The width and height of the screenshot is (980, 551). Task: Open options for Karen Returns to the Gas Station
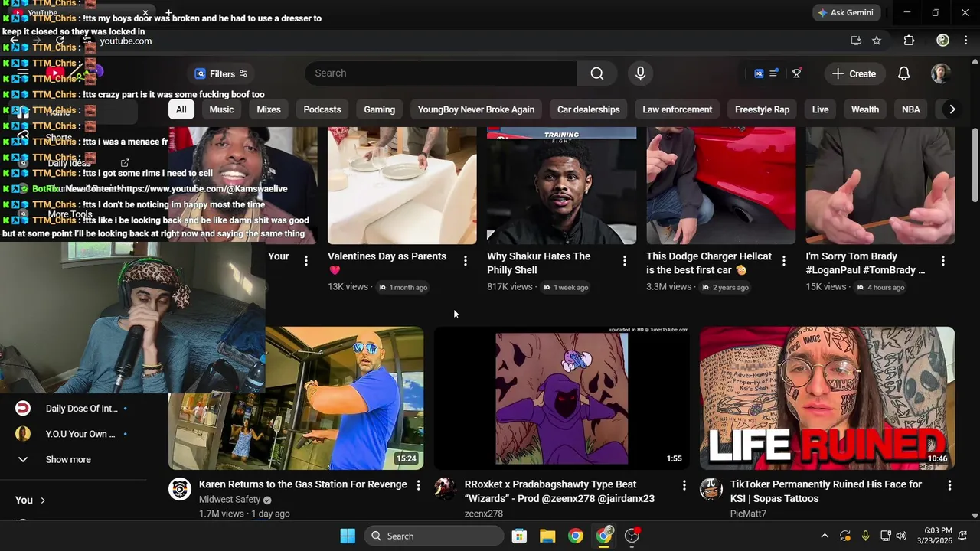418,485
